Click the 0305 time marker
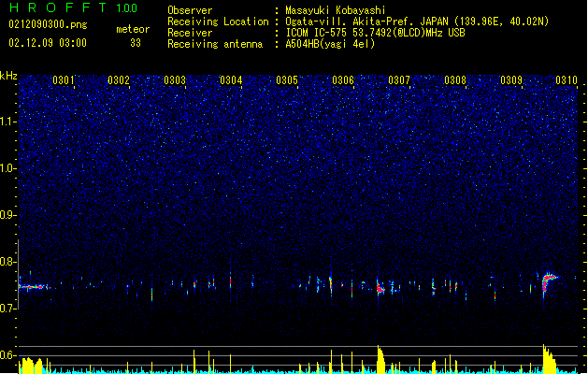Screen dimensions: 588x374 coord(287,80)
